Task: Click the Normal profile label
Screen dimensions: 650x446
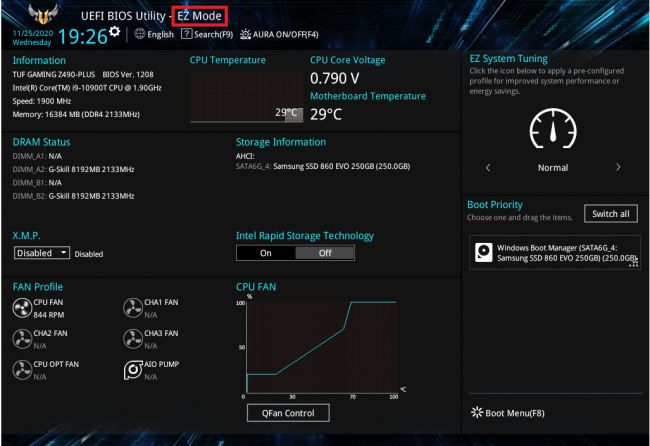Action: pyautogui.click(x=553, y=168)
